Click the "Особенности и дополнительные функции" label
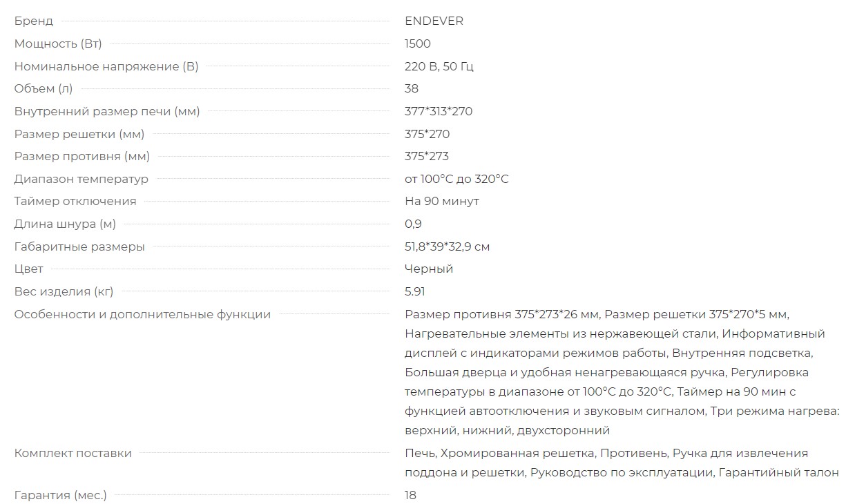 [142, 314]
